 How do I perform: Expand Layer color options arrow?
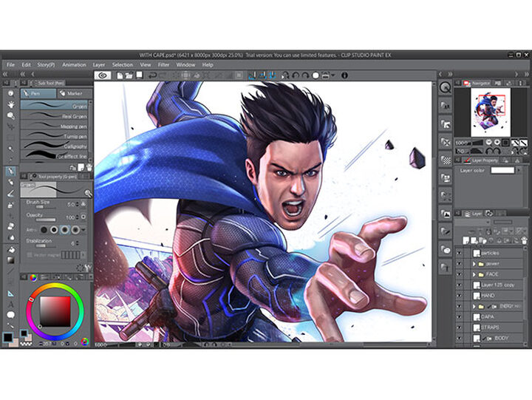(519, 171)
